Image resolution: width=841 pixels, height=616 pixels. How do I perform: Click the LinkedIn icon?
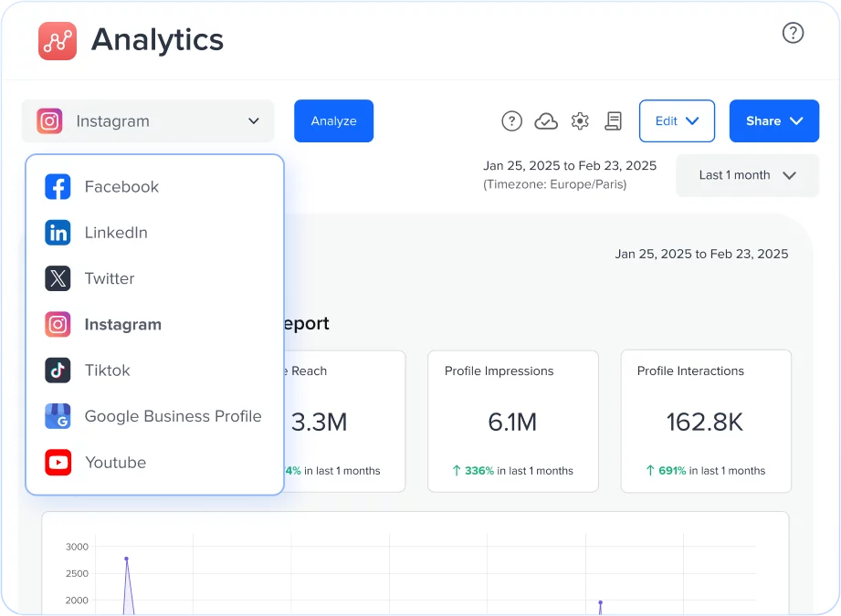tap(58, 232)
